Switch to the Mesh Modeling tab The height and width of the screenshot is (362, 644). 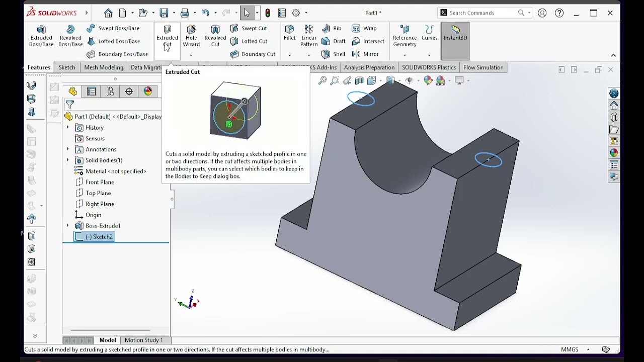[104, 67]
